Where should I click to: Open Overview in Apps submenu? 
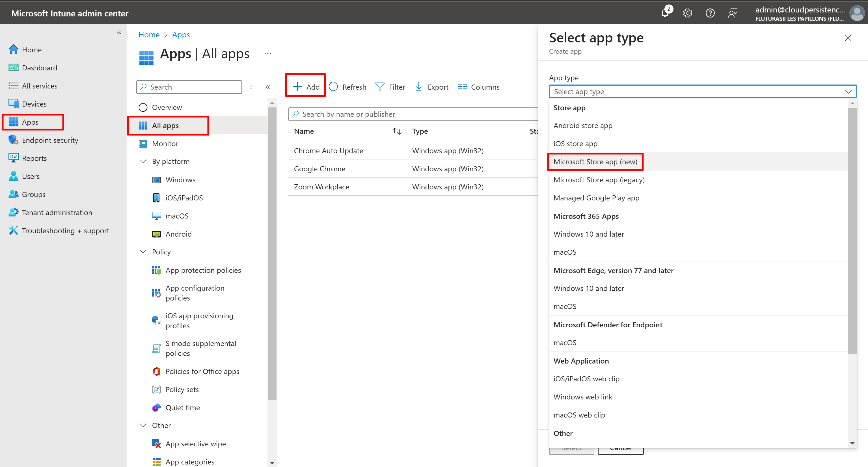click(x=198, y=107)
